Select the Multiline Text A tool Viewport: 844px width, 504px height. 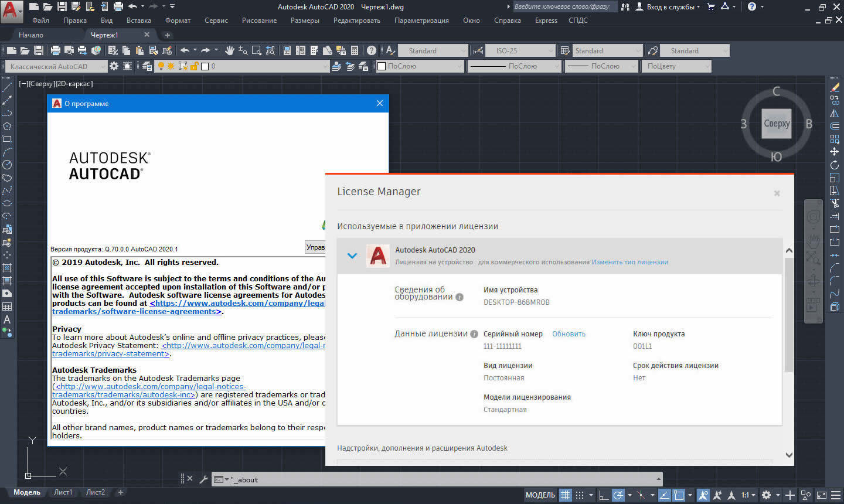[x=7, y=319]
